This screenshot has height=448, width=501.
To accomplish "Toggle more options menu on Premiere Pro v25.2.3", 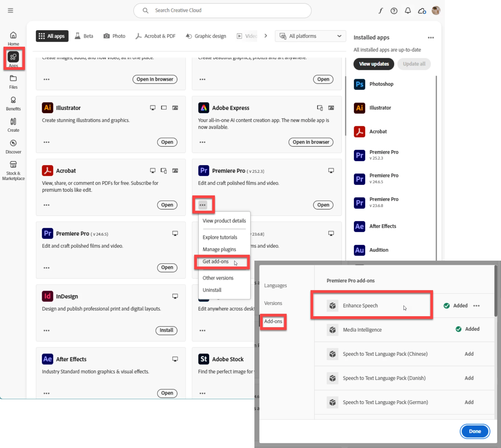I will [x=203, y=205].
